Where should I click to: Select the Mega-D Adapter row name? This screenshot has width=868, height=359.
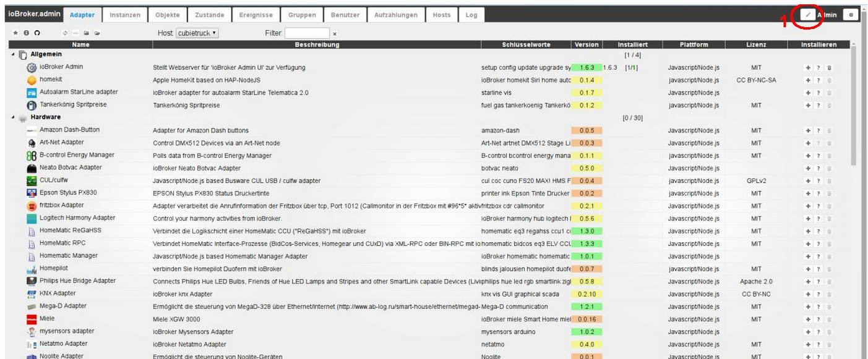click(63, 306)
